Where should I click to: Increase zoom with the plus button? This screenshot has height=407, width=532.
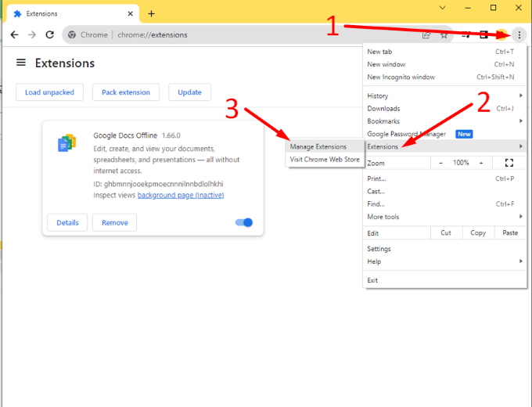pyautogui.click(x=481, y=163)
